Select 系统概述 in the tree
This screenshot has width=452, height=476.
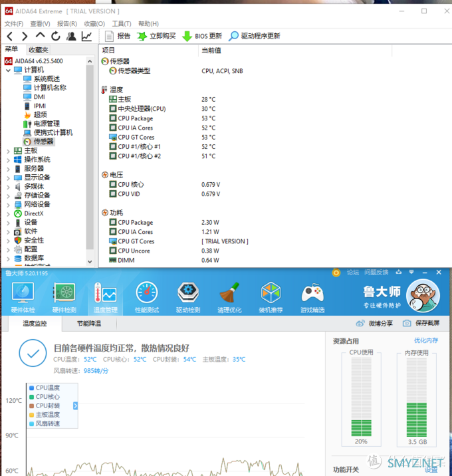point(42,79)
